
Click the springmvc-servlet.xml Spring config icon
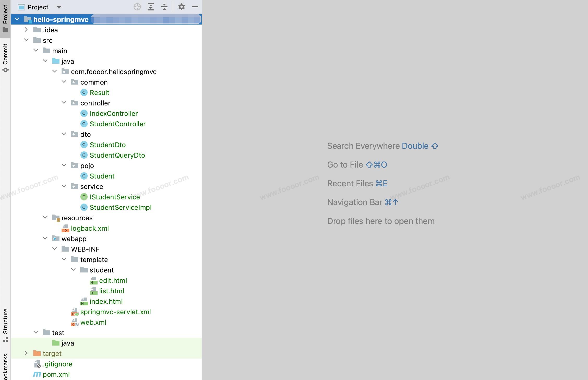click(x=75, y=312)
